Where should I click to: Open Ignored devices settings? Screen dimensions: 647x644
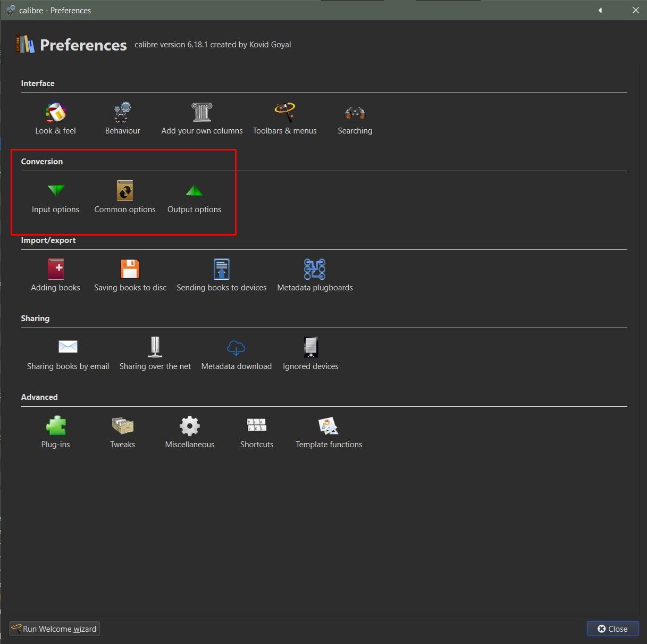(x=310, y=355)
